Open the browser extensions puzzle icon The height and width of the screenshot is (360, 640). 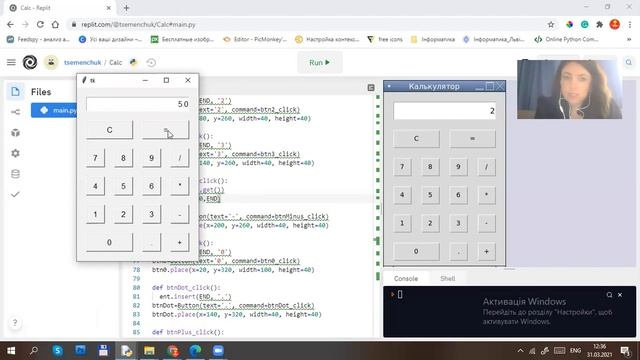click(600, 24)
